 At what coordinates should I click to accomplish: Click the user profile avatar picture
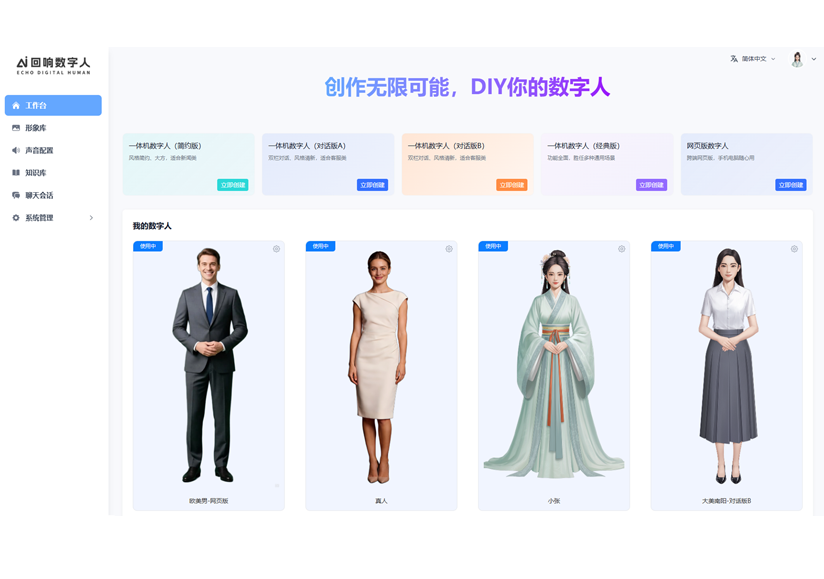click(796, 59)
